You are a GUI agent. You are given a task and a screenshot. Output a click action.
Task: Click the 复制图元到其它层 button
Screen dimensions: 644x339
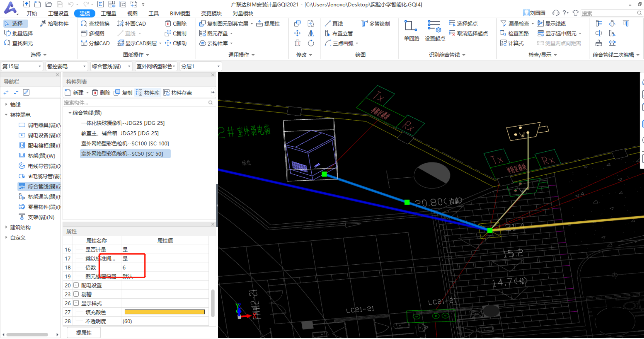coord(224,24)
